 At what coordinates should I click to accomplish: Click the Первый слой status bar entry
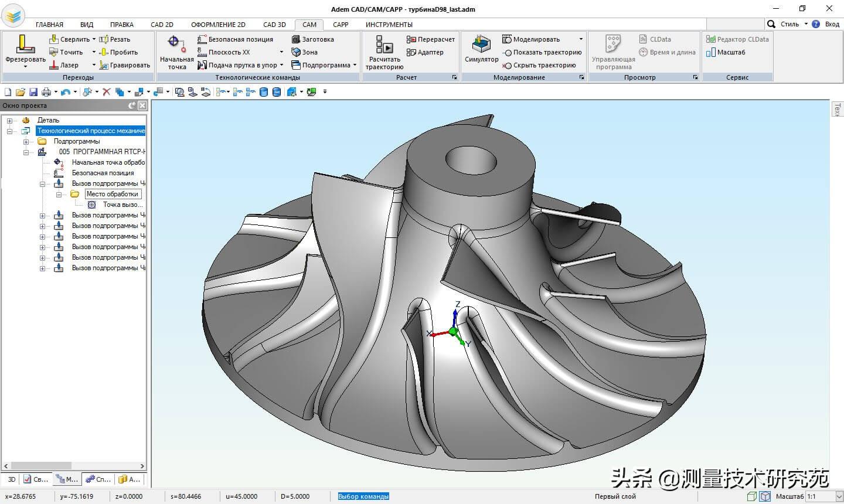point(615,496)
